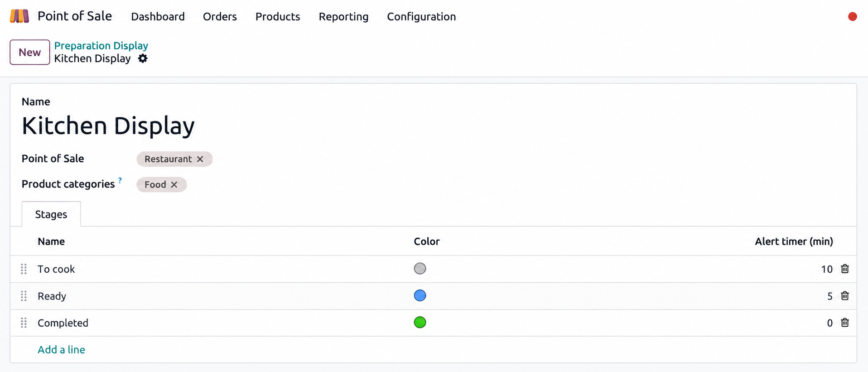The image size is (868, 372).
Task: Open the Products menu
Action: (278, 17)
